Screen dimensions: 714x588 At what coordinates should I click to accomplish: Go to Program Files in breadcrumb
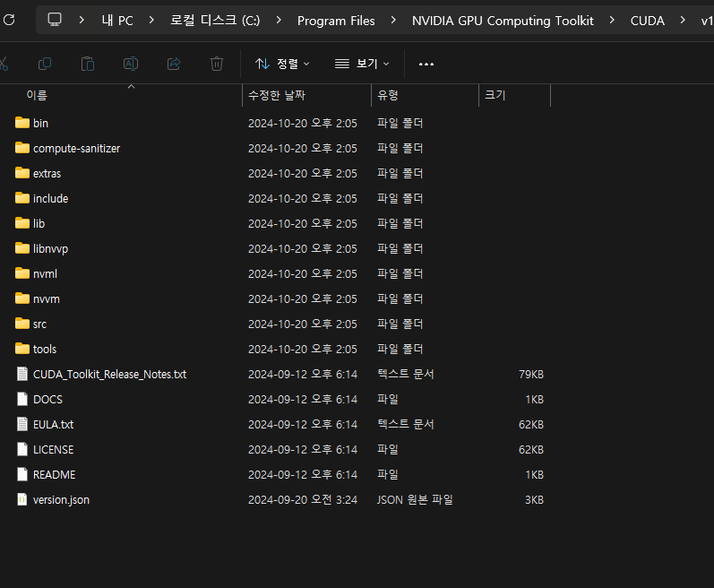click(336, 21)
